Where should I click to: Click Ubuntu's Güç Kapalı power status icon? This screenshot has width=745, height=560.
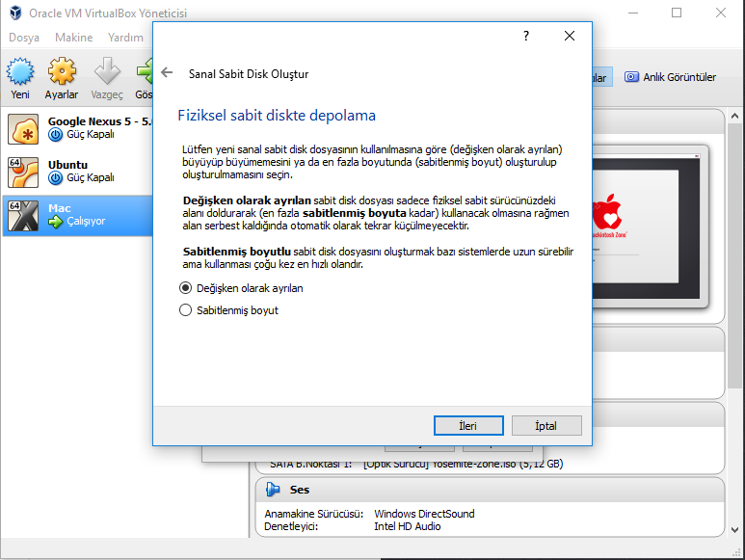[x=56, y=178]
